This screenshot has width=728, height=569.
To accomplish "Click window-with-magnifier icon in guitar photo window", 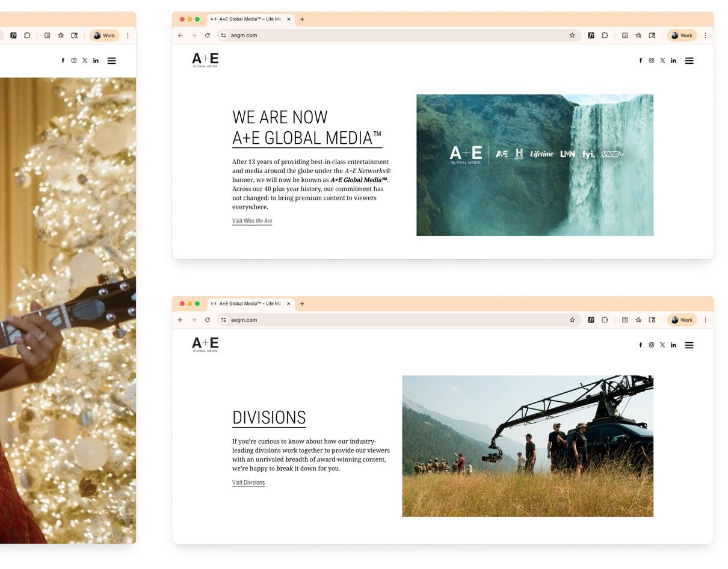I will click(75, 35).
